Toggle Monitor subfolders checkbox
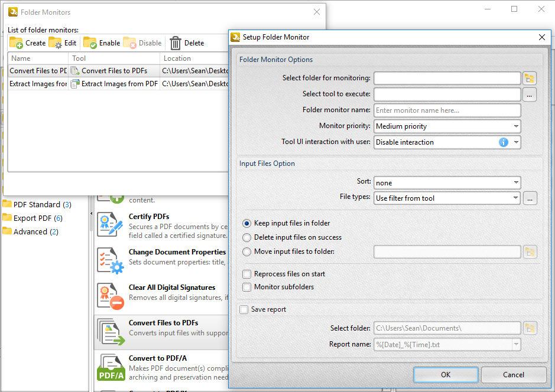The width and height of the screenshot is (555, 392). coord(247,287)
